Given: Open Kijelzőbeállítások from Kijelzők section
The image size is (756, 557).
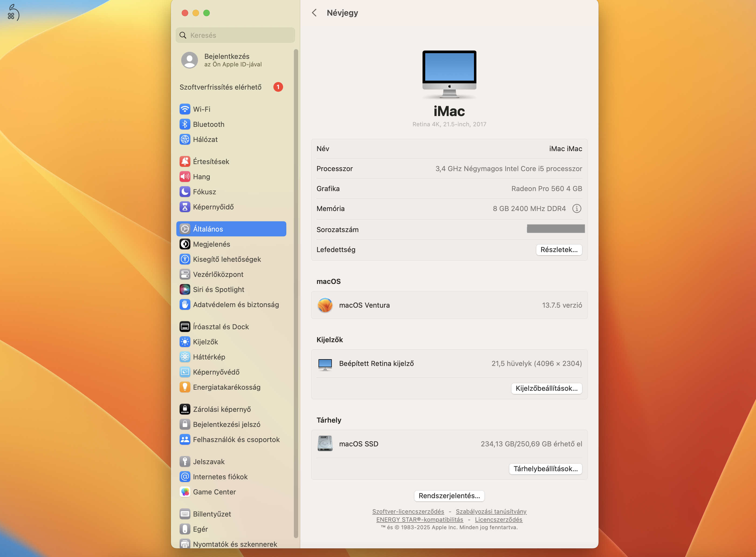Looking at the screenshot, I should [547, 388].
